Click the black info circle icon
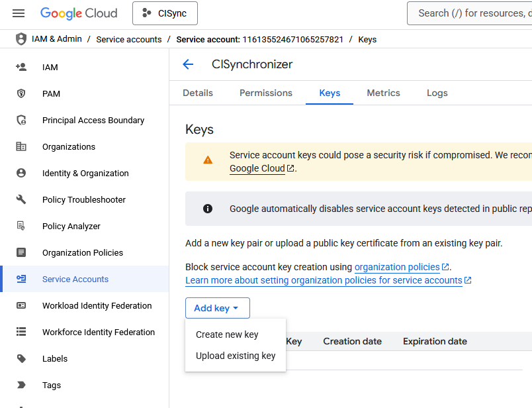The height and width of the screenshot is (408, 532). [208, 209]
